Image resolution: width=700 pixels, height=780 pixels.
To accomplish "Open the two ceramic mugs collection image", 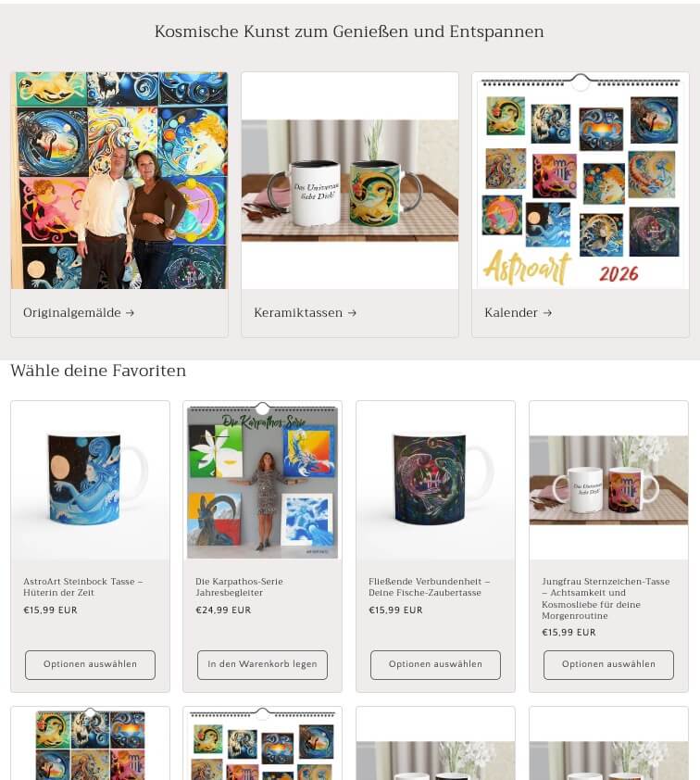I will 350,181.
